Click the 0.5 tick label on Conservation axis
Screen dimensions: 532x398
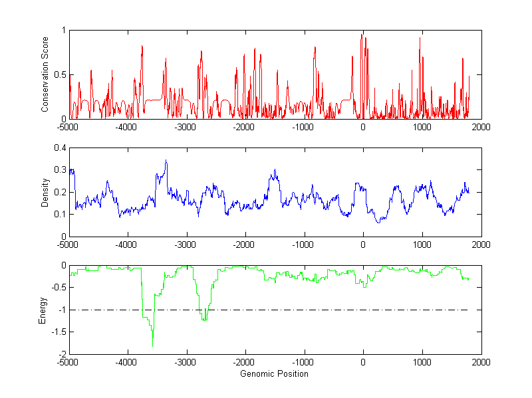[x=60, y=74]
